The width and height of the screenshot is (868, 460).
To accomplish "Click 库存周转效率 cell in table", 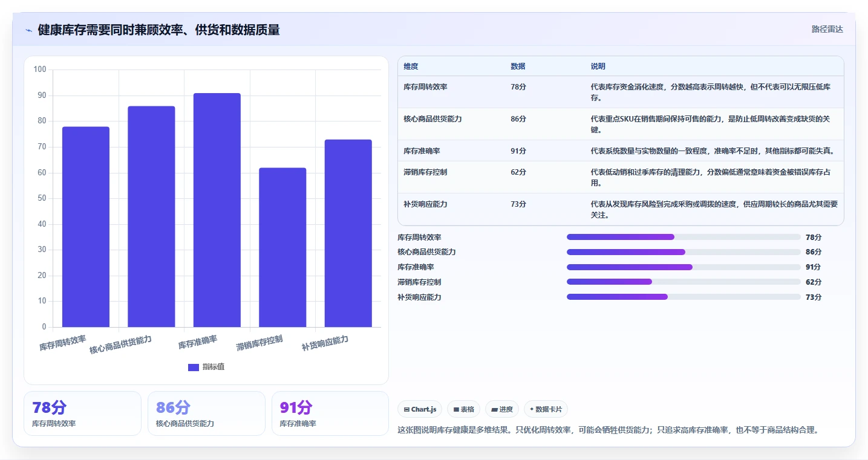I will click(426, 87).
